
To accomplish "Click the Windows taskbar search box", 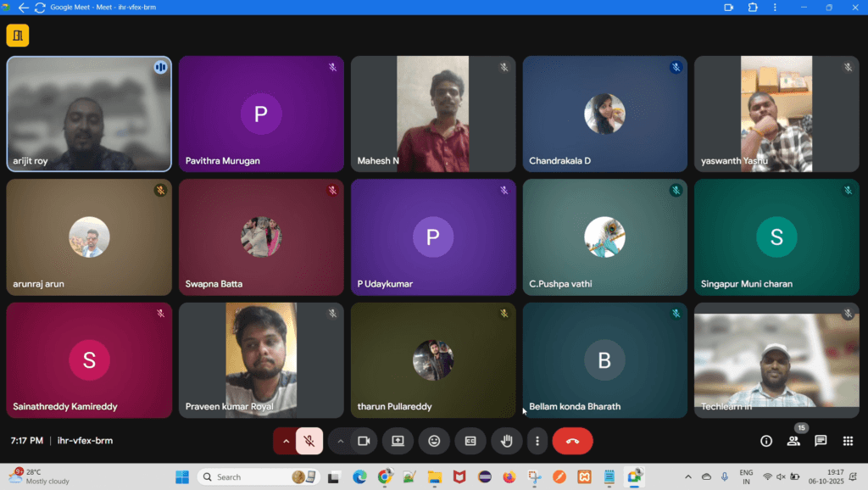I will click(x=258, y=476).
